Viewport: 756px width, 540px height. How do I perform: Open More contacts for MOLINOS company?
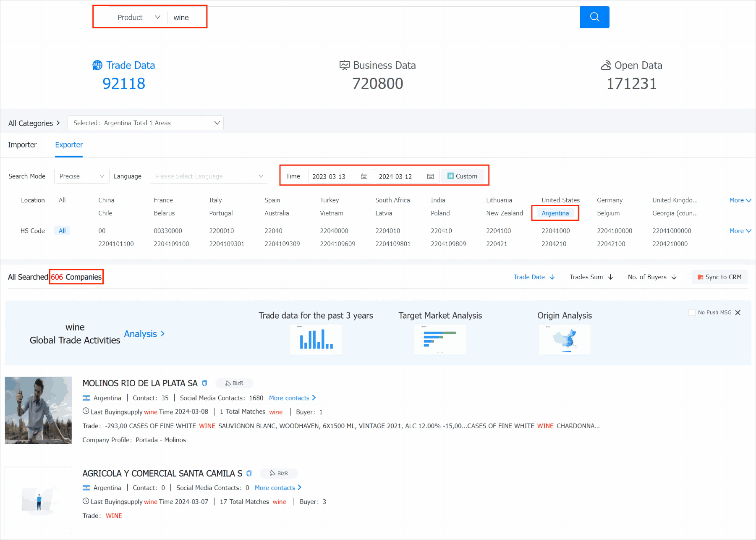pyautogui.click(x=292, y=398)
